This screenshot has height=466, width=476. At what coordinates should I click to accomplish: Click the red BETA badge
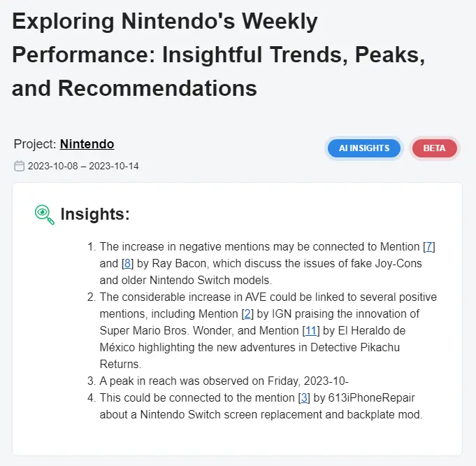click(434, 148)
